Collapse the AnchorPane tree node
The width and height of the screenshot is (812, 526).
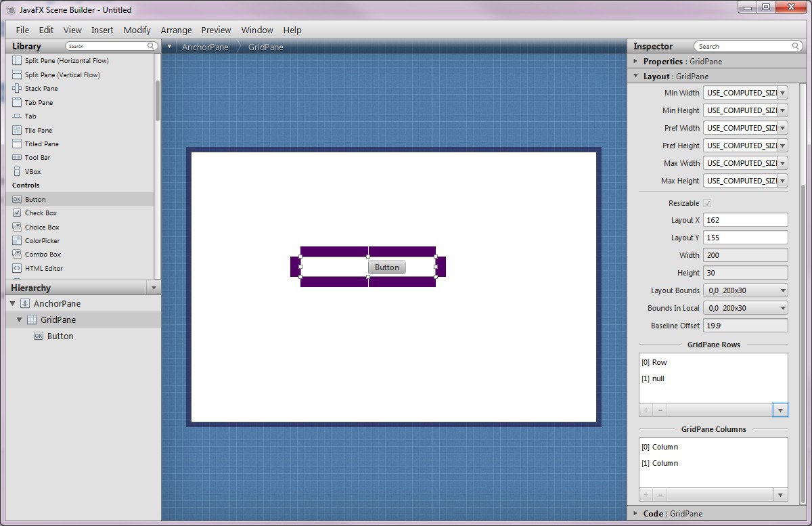click(x=12, y=304)
